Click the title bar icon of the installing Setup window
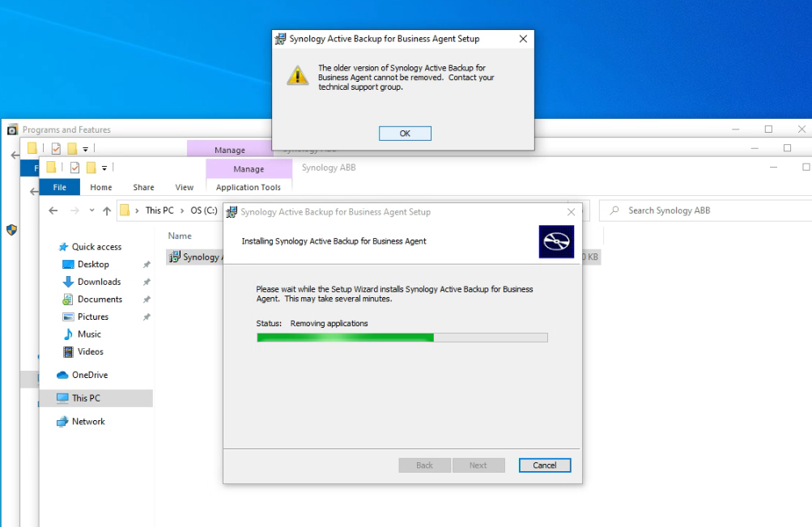Viewport: 812px width, 527px height. click(x=232, y=212)
